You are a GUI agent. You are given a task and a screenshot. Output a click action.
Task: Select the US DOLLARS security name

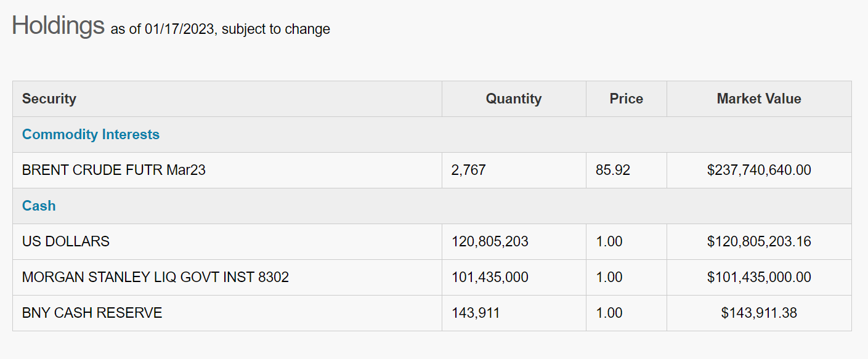(66, 241)
